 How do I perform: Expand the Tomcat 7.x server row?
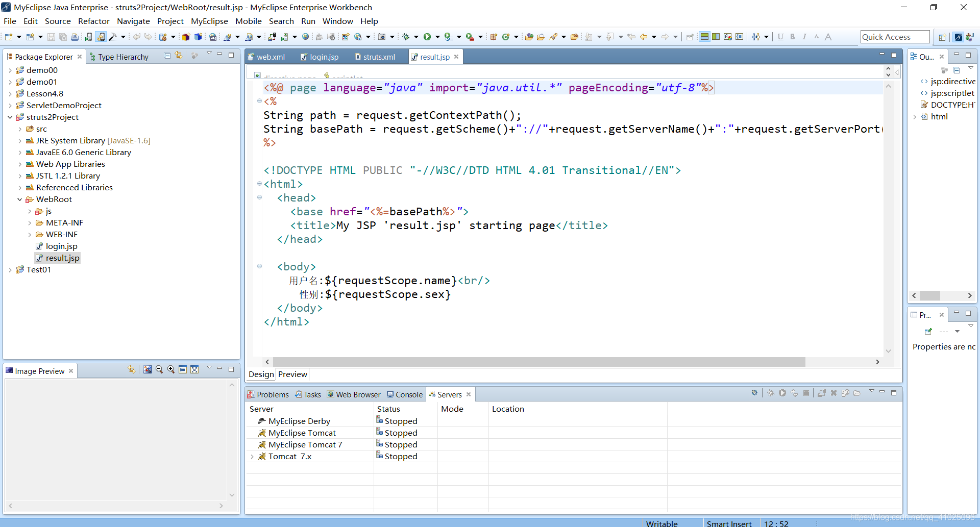(x=252, y=457)
